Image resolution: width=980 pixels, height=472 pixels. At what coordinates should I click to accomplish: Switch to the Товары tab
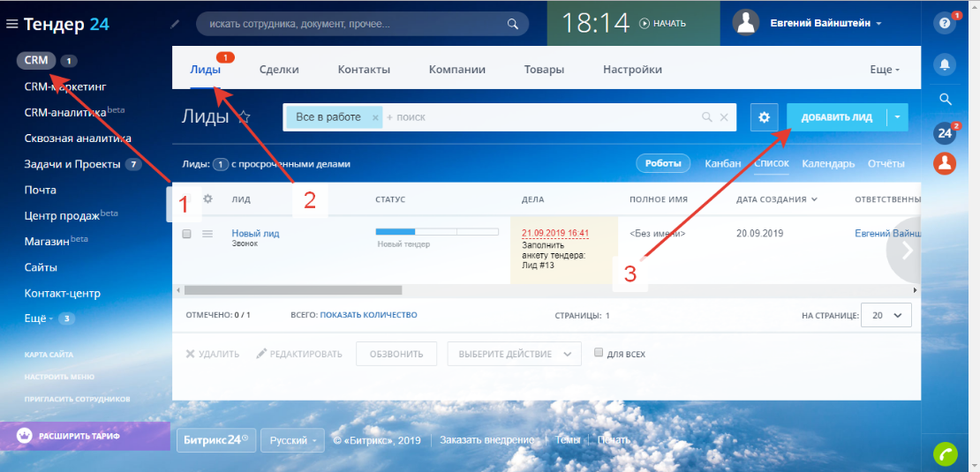544,70
